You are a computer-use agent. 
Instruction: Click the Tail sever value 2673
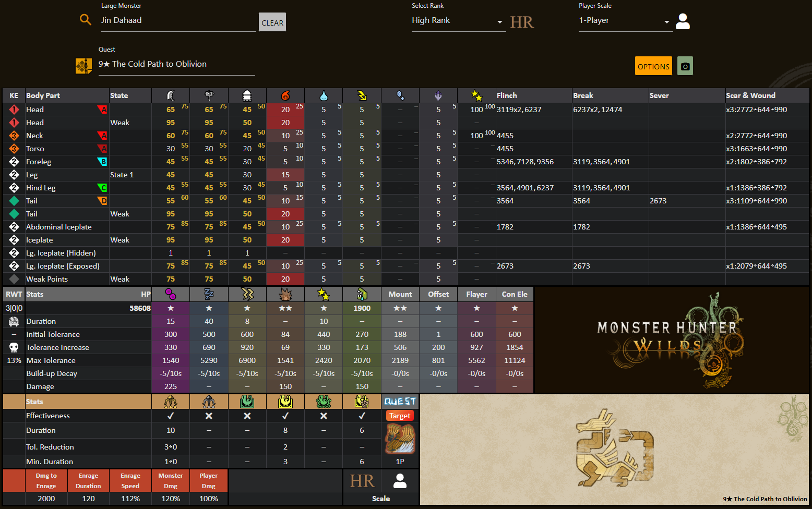click(658, 201)
